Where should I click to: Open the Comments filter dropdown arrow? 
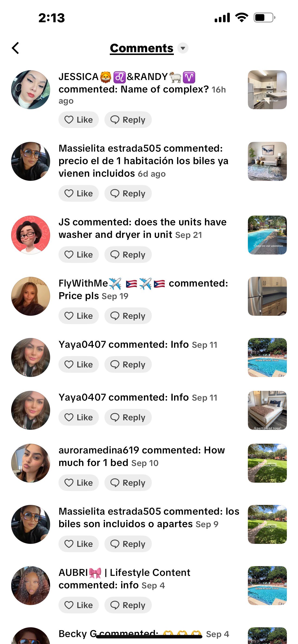[183, 48]
